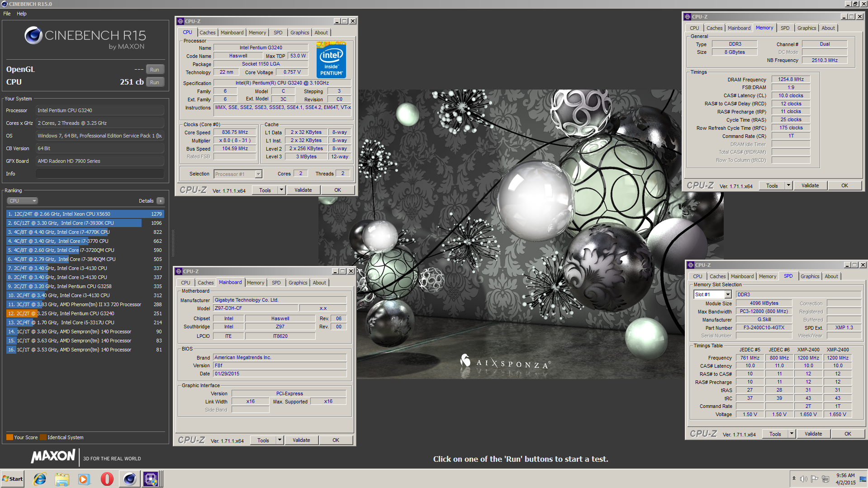The height and width of the screenshot is (488, 868).
Task: Click the BIOS Version F8f field
Action: (x=280, y=365)
